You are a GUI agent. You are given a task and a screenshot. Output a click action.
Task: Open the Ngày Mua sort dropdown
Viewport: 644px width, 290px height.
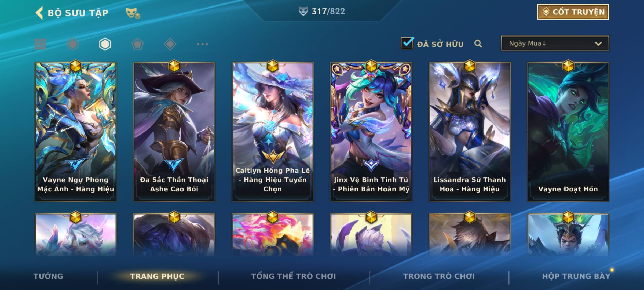click(x=555, y=43)
